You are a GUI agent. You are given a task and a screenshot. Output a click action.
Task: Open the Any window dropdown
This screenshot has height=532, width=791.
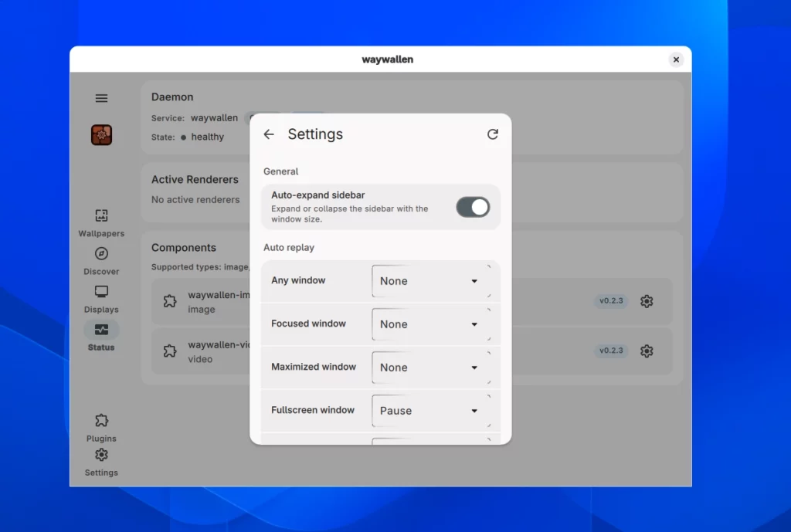pos(430,281)
